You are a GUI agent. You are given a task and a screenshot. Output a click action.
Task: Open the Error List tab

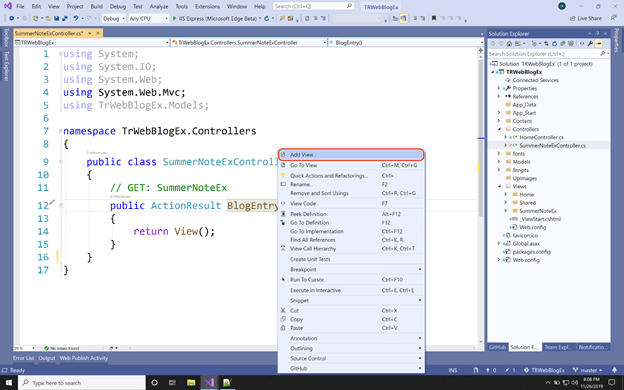(x=23, y=358)
